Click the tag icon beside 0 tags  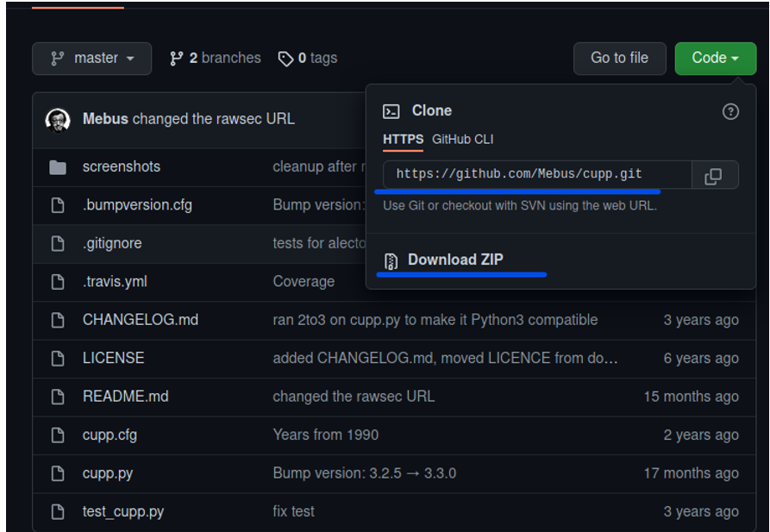(285, 59)
